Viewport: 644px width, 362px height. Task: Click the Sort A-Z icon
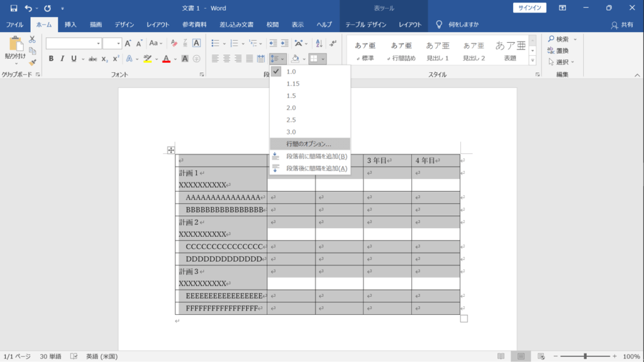click(319, 43)
